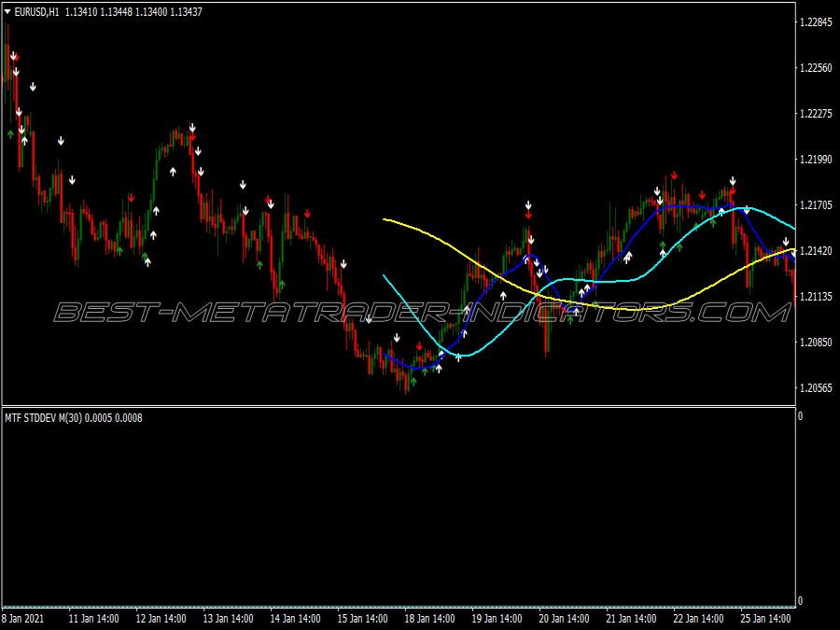
Task: Click the 1.22275 price scale label
Action: (816, 113)
